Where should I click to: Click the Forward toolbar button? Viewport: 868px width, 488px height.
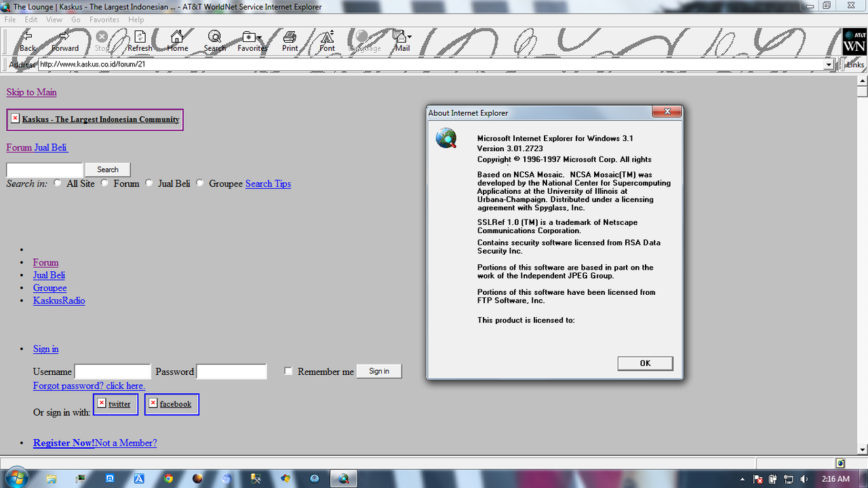(64, 41)
